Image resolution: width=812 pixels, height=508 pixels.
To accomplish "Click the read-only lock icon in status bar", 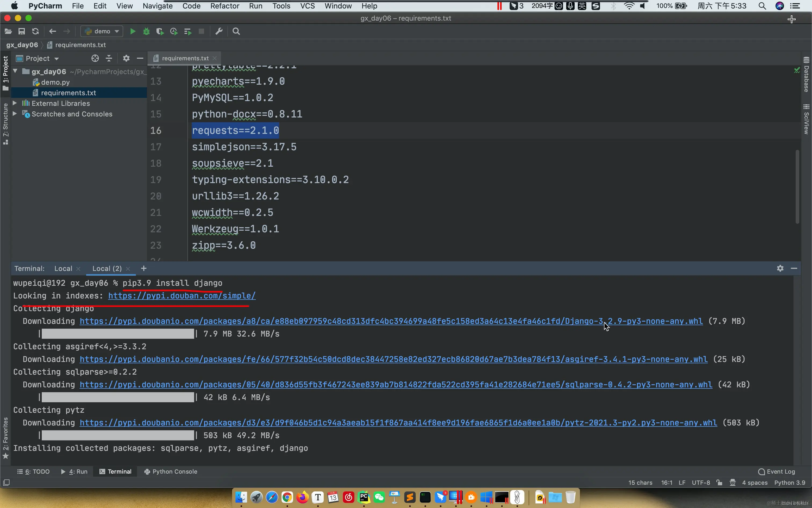I will [719, 482].
